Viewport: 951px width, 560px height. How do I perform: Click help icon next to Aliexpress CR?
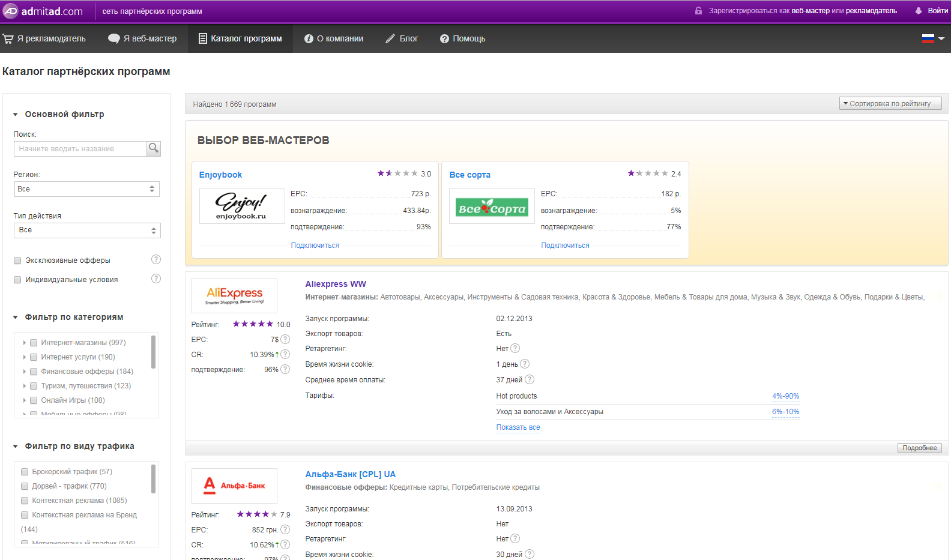point(285,354)
